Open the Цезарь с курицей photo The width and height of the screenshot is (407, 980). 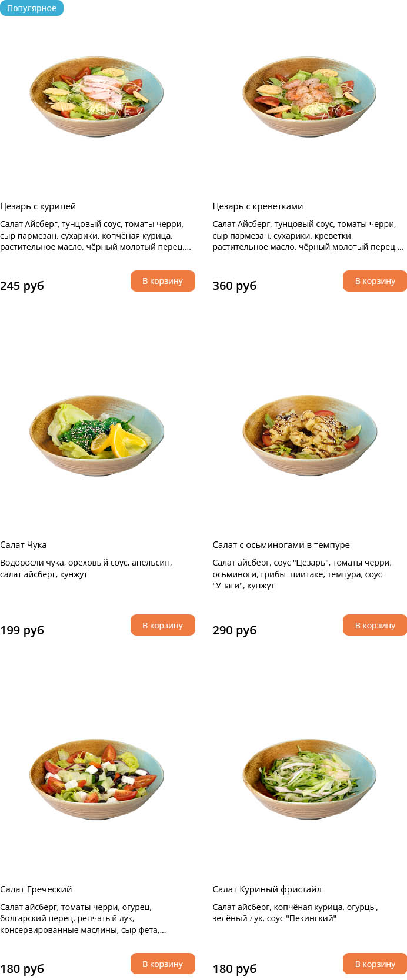tap(97, 96)
